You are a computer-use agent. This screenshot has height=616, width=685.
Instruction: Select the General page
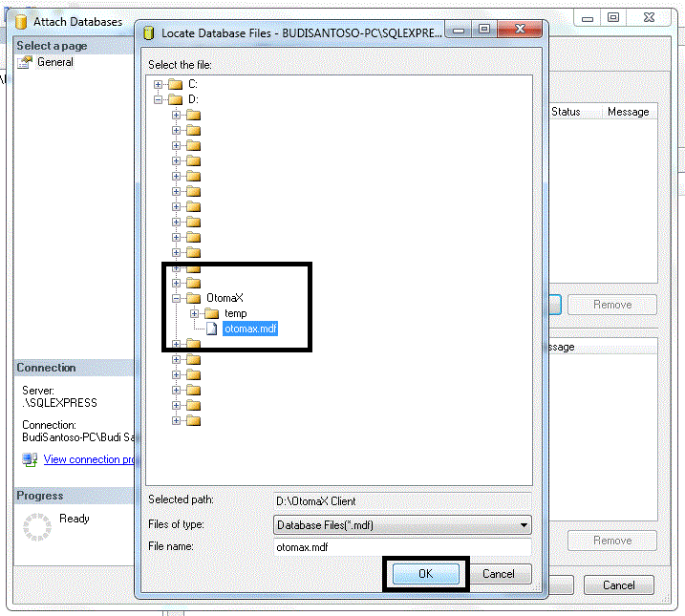(x=54, y=63)
